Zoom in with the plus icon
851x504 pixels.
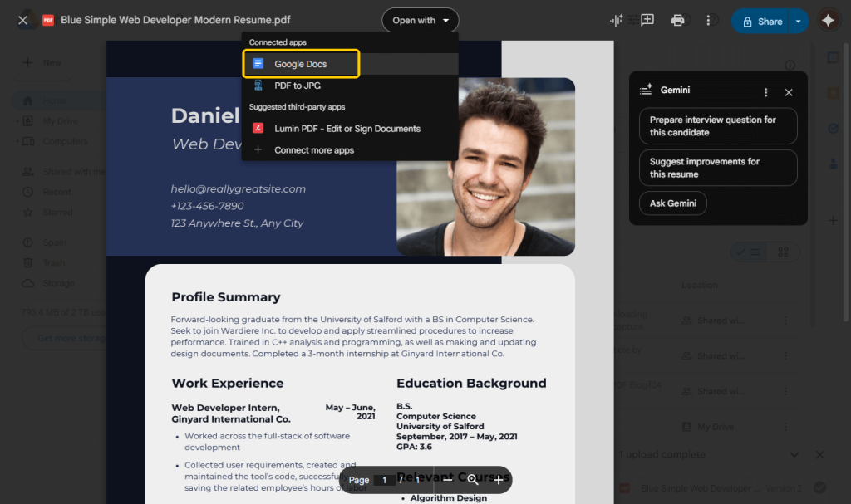pyautogui.click(x=499, y=480)
